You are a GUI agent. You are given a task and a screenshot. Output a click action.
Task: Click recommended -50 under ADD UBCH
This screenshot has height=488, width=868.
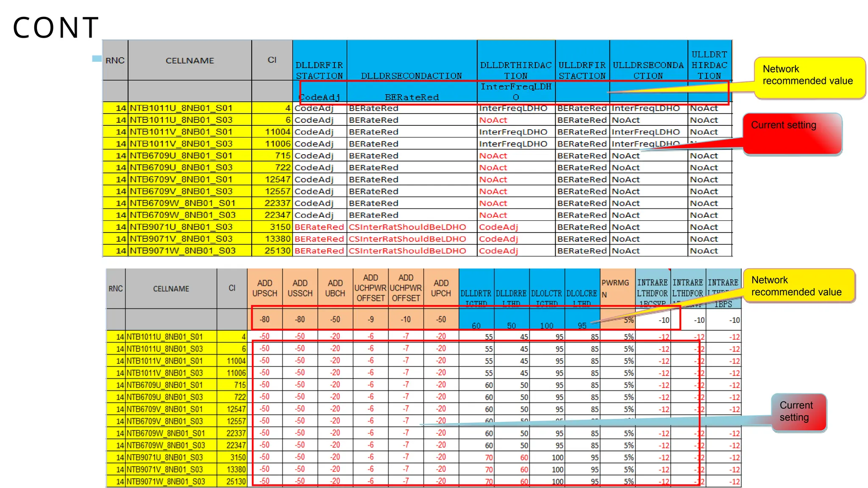[x=335, y=319]
